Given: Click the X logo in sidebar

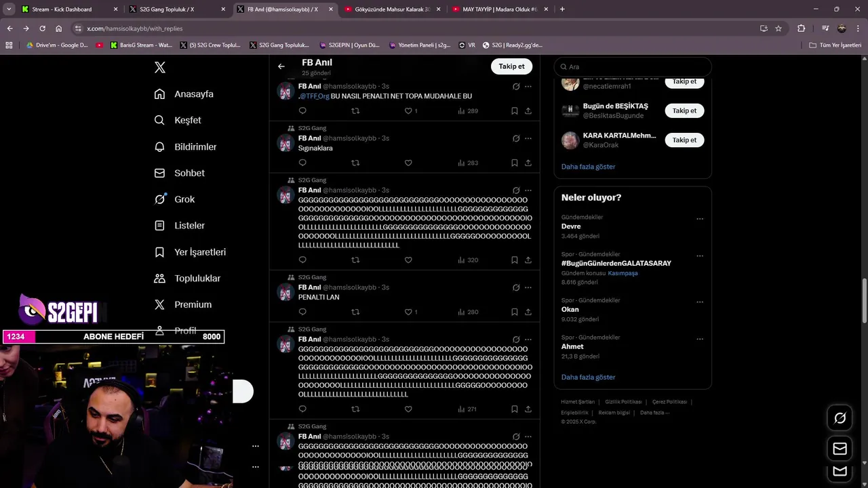Looking at the screenshot, I should pos(159,67).
